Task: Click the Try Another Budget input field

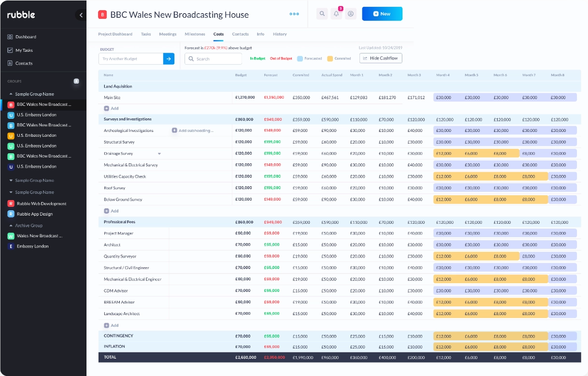Action: [131, 59]
